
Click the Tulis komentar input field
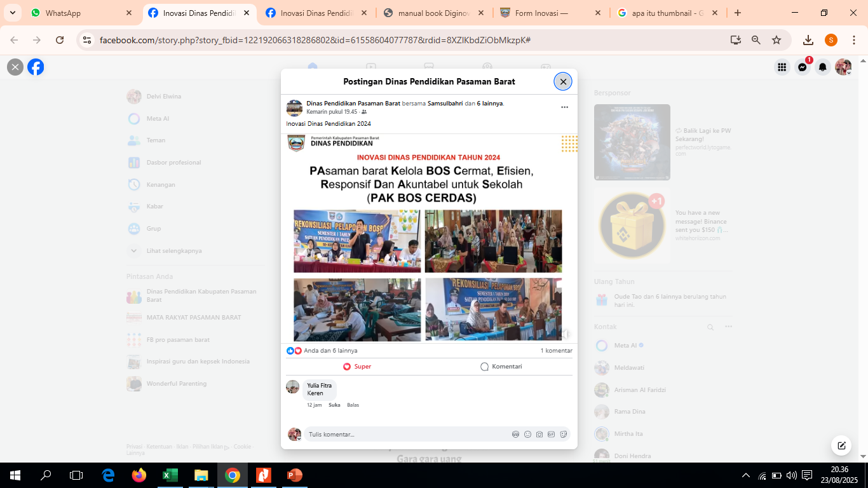(x=407, y=435)
